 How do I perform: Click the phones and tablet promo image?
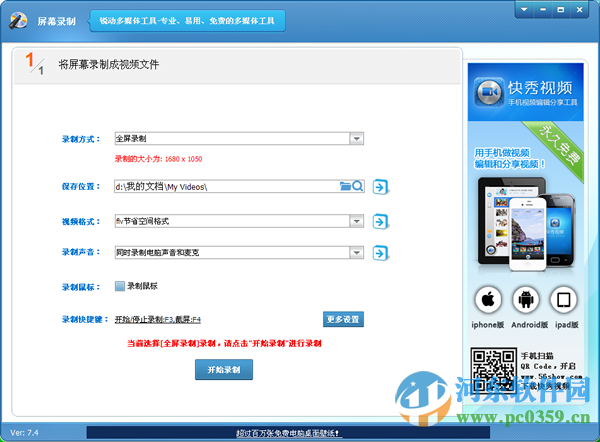(x=526, y=224)
